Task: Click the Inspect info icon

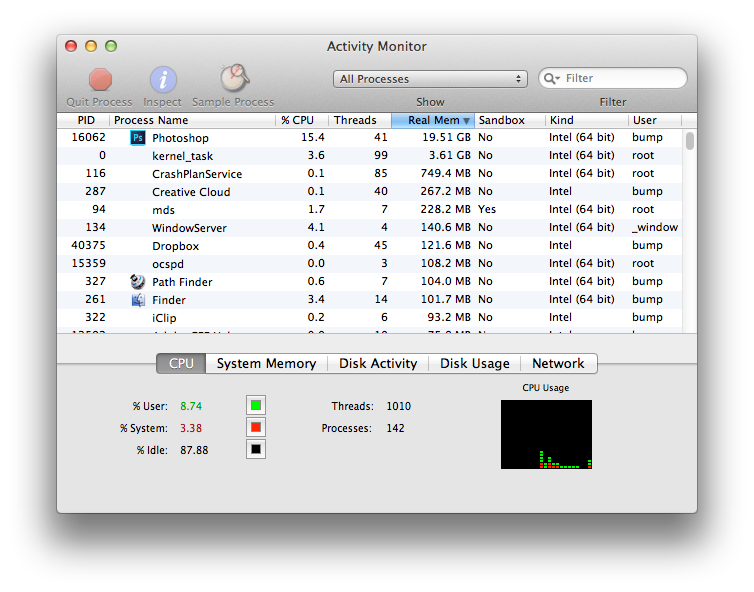Action: click(163, 79)
